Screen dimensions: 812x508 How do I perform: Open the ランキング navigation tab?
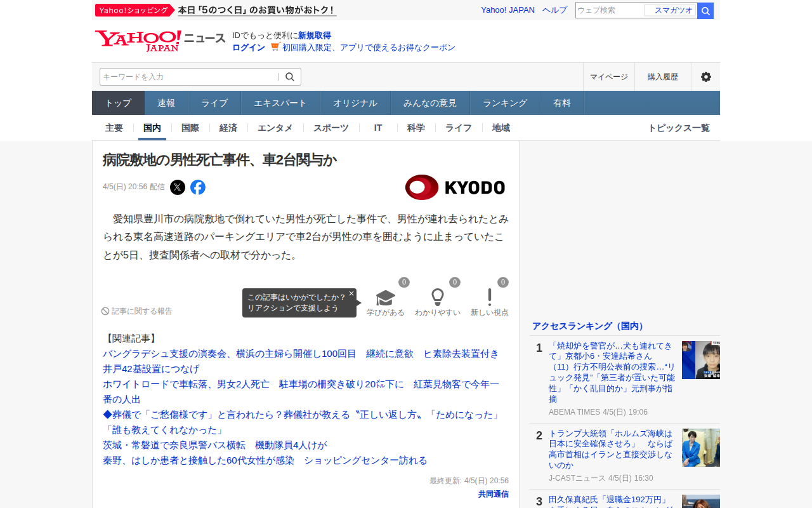505,103
